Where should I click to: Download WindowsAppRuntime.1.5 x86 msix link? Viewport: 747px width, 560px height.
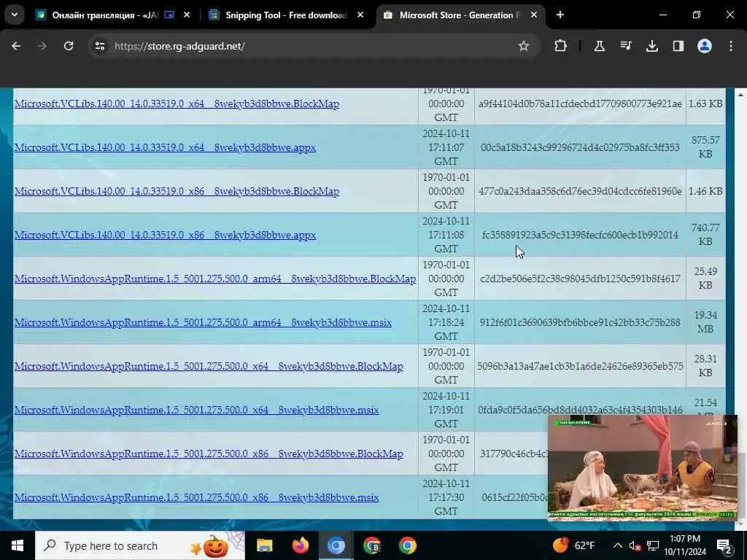[197, 498]
